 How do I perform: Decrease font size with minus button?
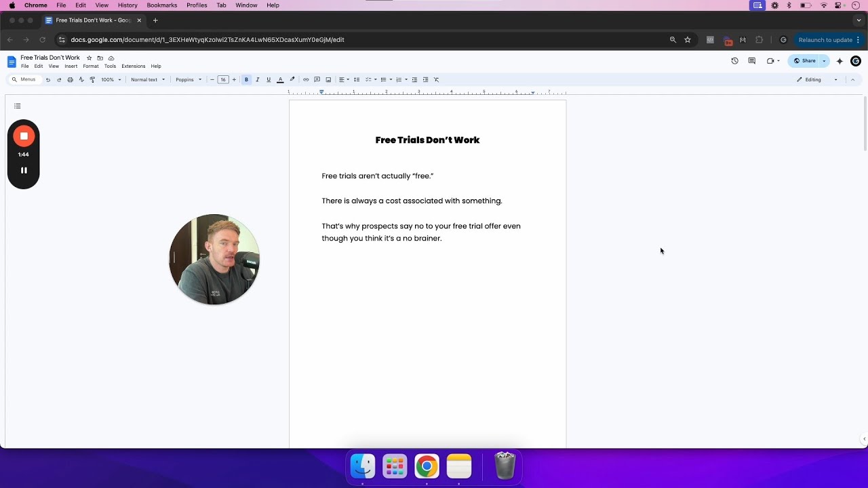click(212, 80)
